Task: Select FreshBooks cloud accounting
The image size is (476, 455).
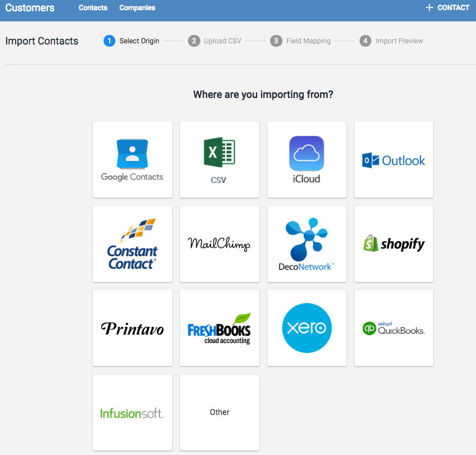Action: (219, 328)
